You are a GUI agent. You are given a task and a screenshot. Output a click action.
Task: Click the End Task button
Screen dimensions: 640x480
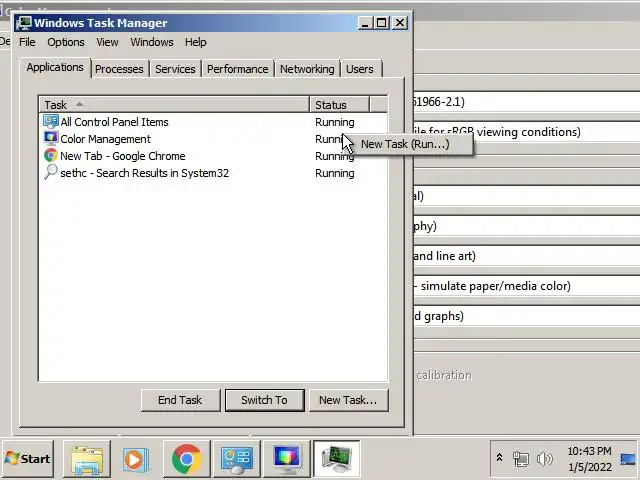(180, 400)
